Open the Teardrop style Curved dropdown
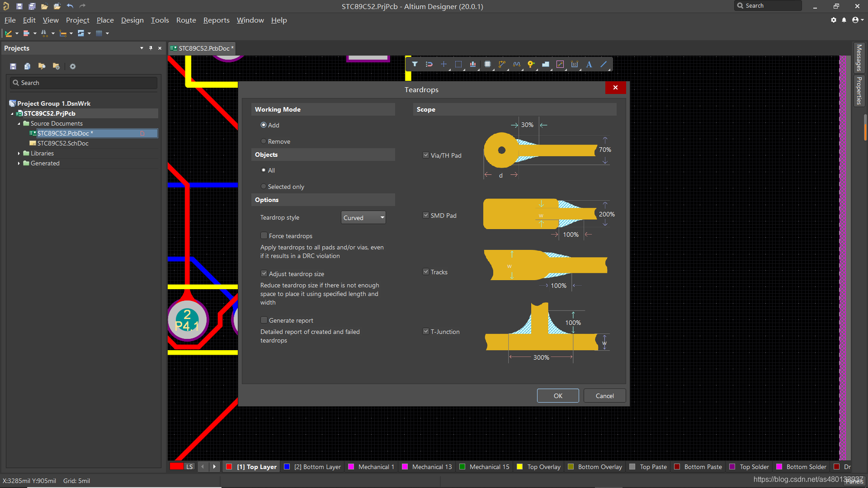 (x=363, y=217)
